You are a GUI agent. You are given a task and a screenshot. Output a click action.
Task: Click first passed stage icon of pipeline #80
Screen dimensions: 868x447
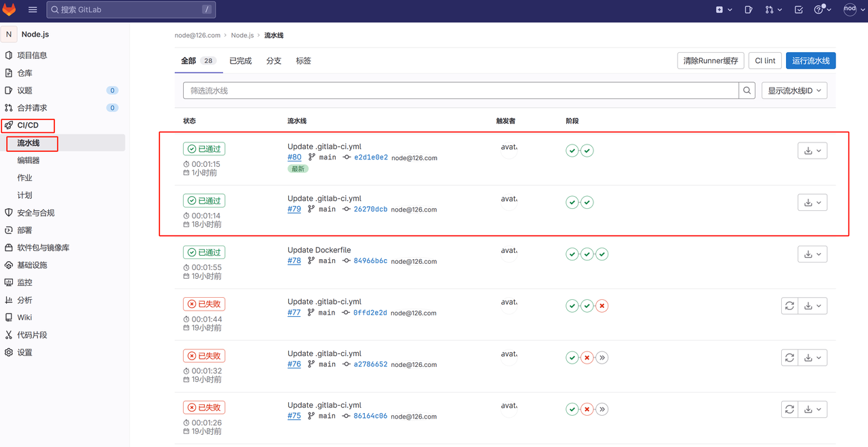pyautogui.click(x=572, y=151)
